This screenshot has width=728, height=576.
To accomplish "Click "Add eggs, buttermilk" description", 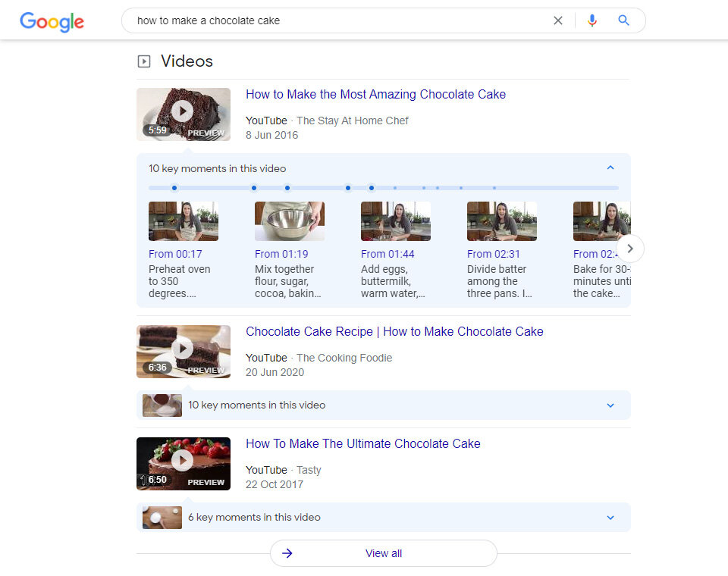I will [393, 281].
